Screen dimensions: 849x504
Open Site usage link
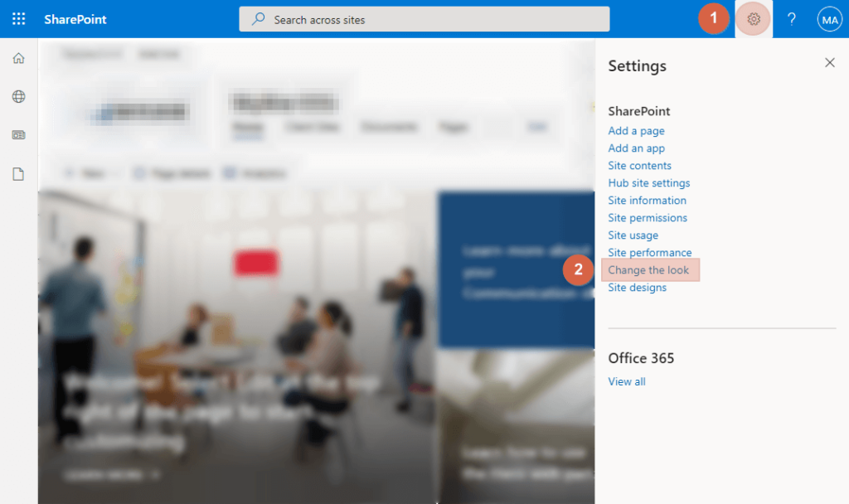(x=633, y=235)
